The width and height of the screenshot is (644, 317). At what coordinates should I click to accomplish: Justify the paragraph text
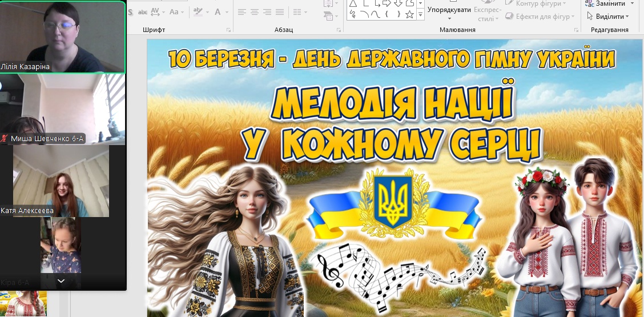coord(280,12)
